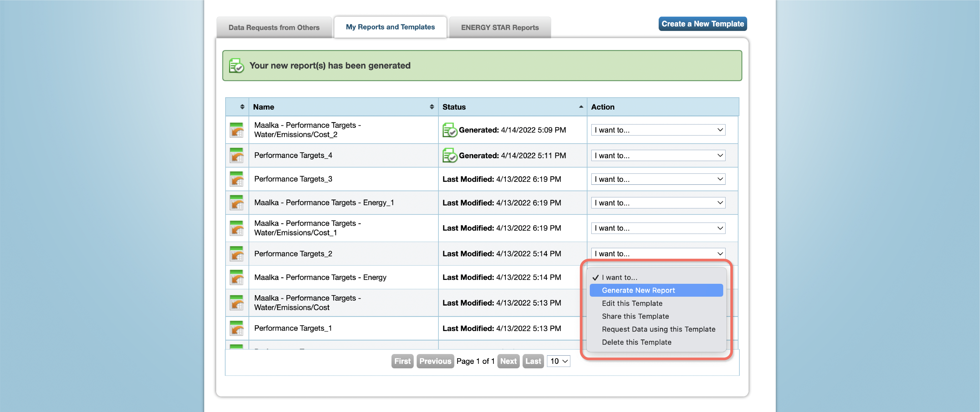Click template icon for Maalka Water/Emissions/Cost_2 row

coord(237,130)
